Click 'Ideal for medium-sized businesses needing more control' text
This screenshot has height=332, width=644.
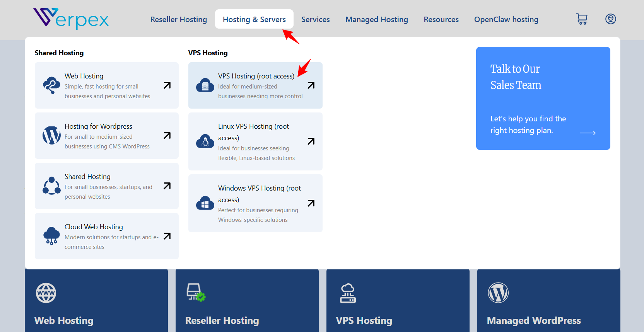click(260, 91)
